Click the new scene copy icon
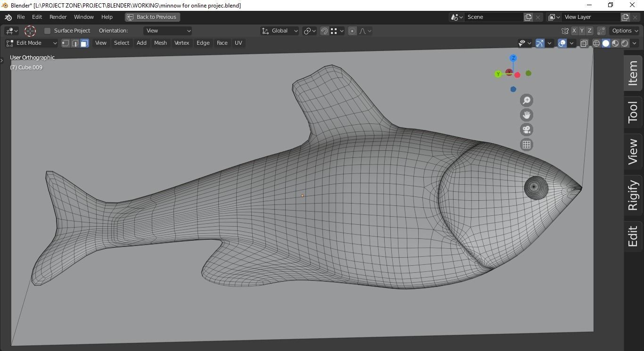The width and height of the screenshot is (644, 351). click(528, 17)
